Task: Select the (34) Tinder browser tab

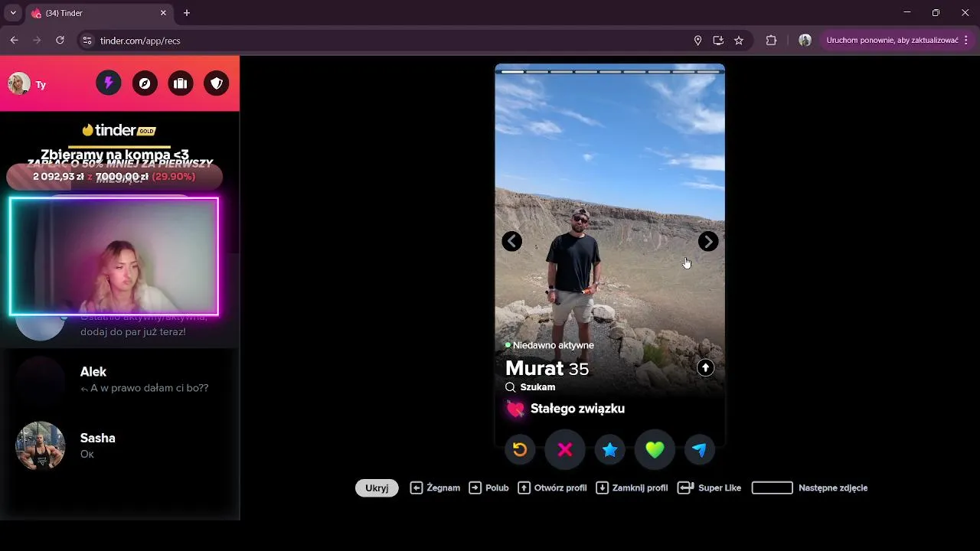Action: (x=100, y=13)
